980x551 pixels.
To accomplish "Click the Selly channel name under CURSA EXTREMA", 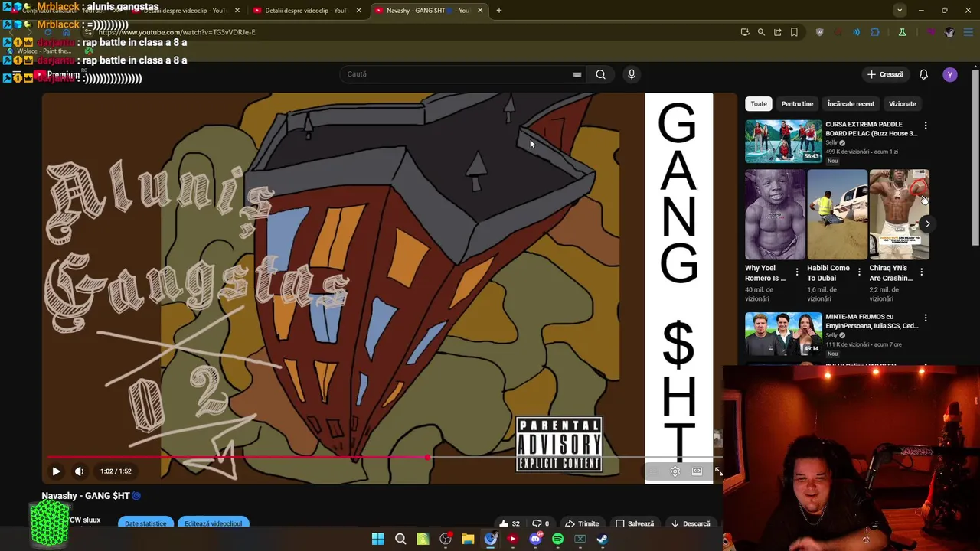I will pyautogui.click(x=831, y=143).
